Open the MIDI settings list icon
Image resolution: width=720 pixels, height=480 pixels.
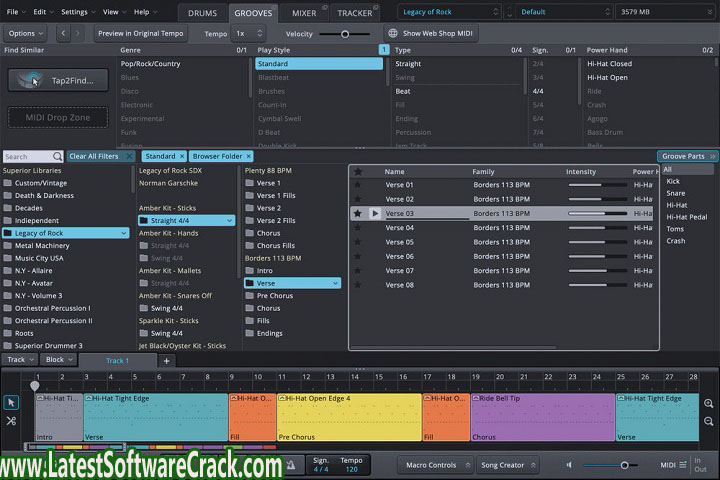point(683,465)
